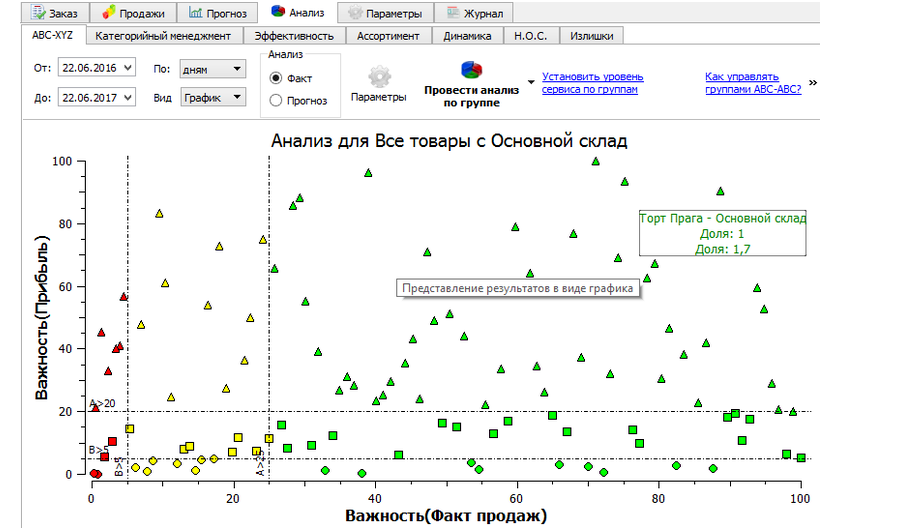911x529 pixels.
Task: Expand the toolbar overflow chevron
Action: 813,82
